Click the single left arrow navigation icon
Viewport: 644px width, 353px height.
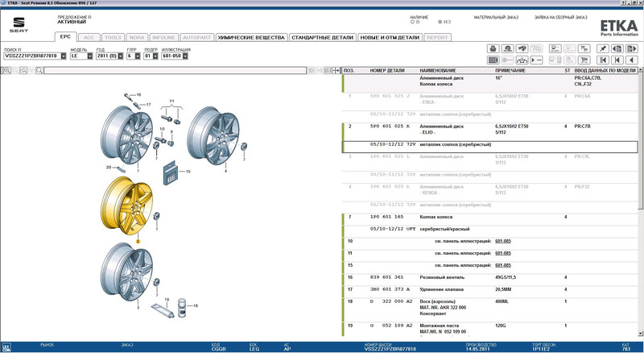pyautogui.click(x=631, y=60)
